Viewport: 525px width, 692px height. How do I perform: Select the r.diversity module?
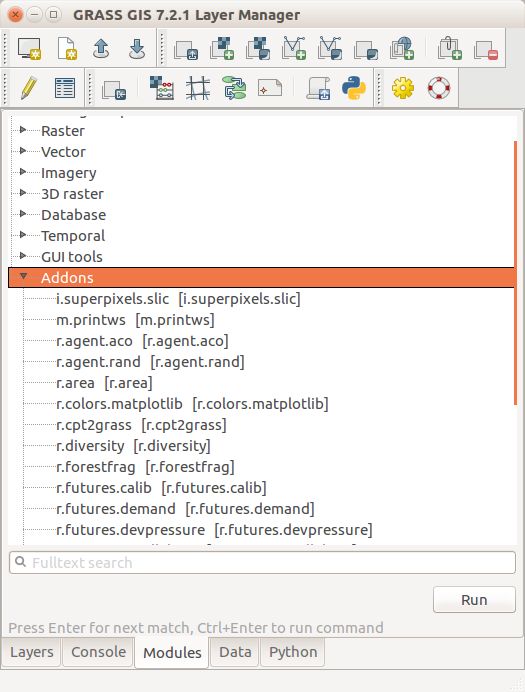click(x=133, y=446)
